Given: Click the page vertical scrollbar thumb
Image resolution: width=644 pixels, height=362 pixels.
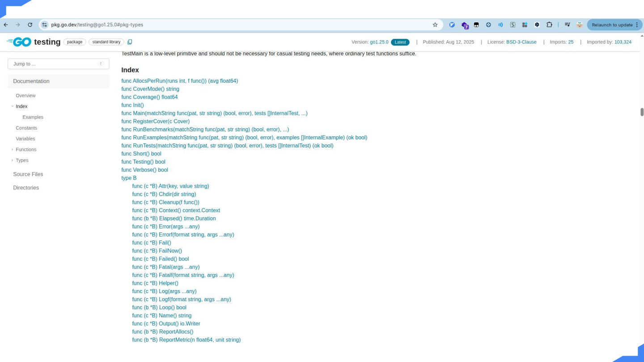Looking at the screenshot, I should 642,112.
